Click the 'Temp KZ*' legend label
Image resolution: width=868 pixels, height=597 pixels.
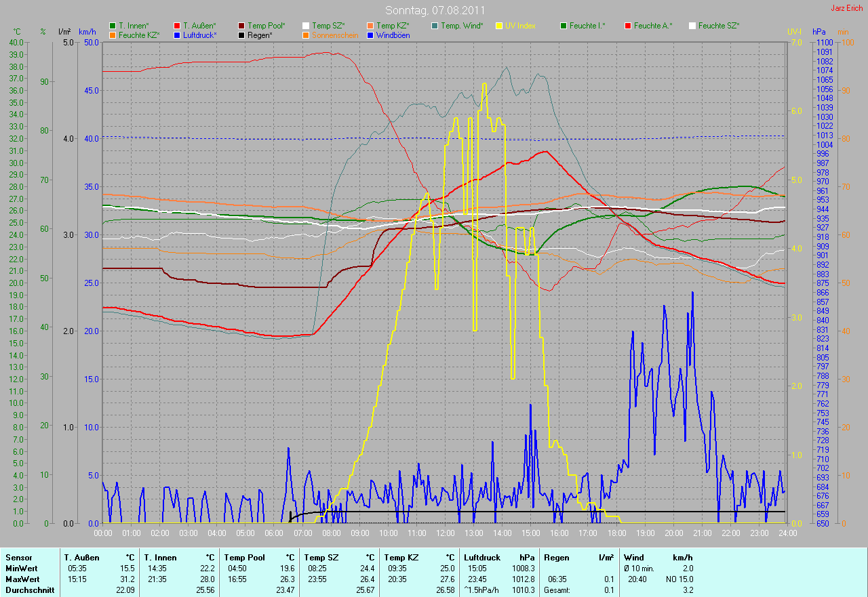click(x=393, y=26)
